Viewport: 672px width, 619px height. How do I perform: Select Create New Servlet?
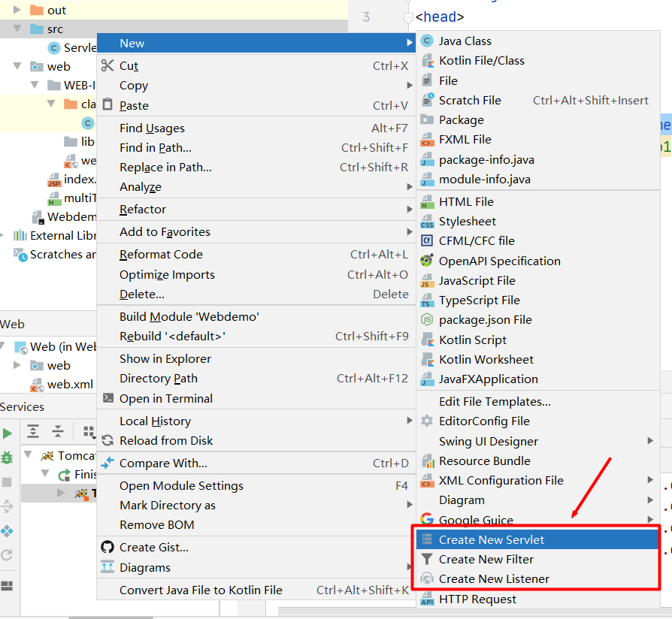pyautogui.click(x=491, y=539)
